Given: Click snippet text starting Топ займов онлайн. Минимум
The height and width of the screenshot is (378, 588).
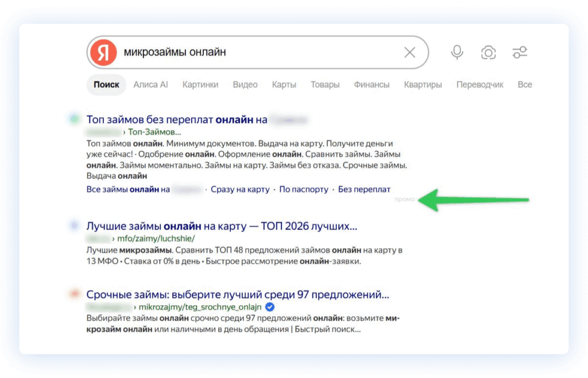Looking at the screenshot, I should click(x=247, y=159).
